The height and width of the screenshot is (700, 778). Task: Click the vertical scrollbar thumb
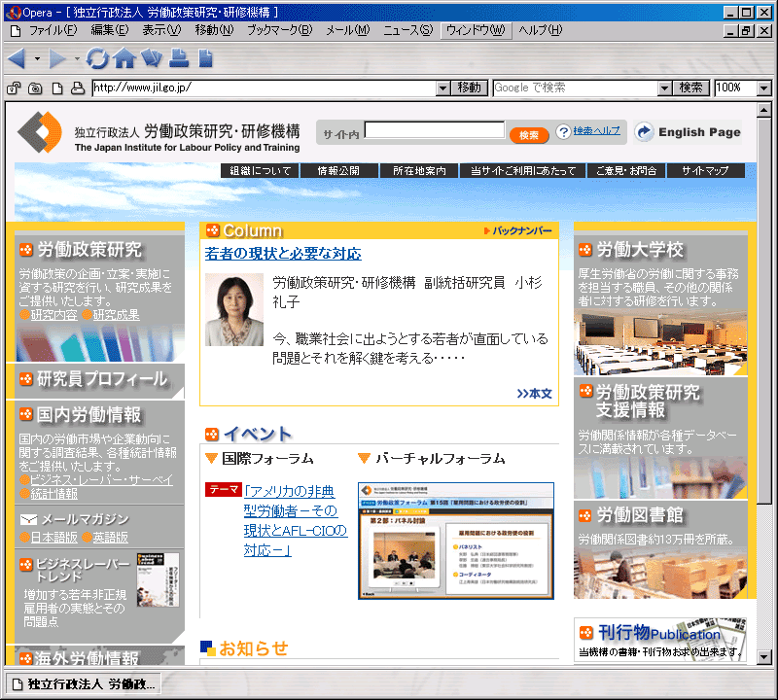(x=764, y=310)
